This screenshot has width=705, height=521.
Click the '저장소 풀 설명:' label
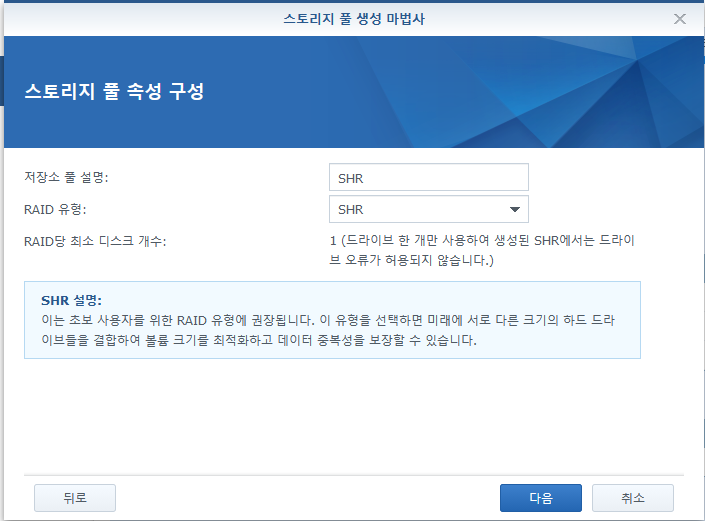66,177
